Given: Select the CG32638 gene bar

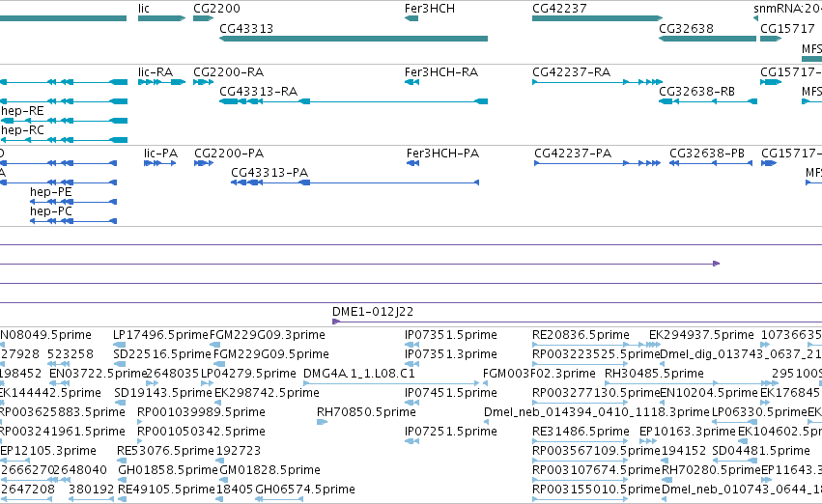Looking at the screenshot, I should [x=707, y=39].
